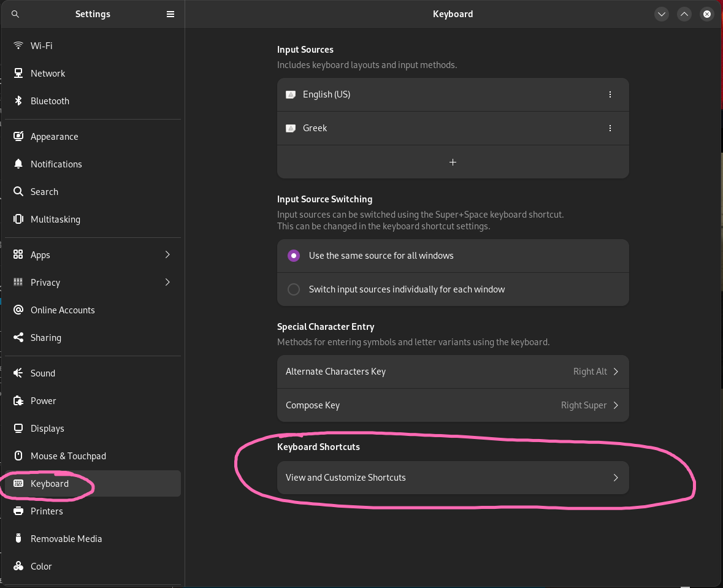Expand the Apps submenu chevron

click(x=167, y=254)
